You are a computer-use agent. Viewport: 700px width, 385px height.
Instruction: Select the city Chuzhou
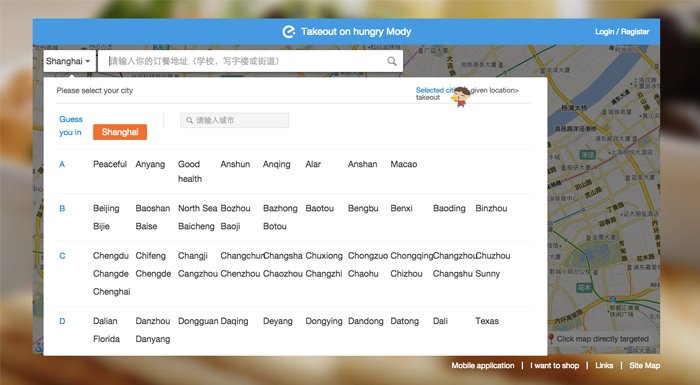click(492, 255)
